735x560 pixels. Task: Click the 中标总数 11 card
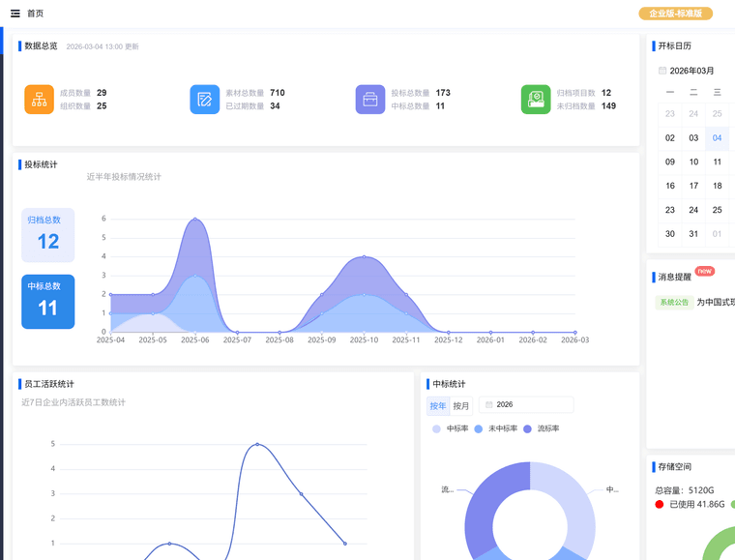click(x=48, y=302)
